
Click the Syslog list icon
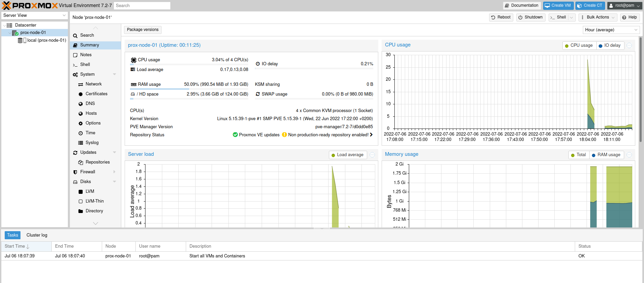click(81, 143)
